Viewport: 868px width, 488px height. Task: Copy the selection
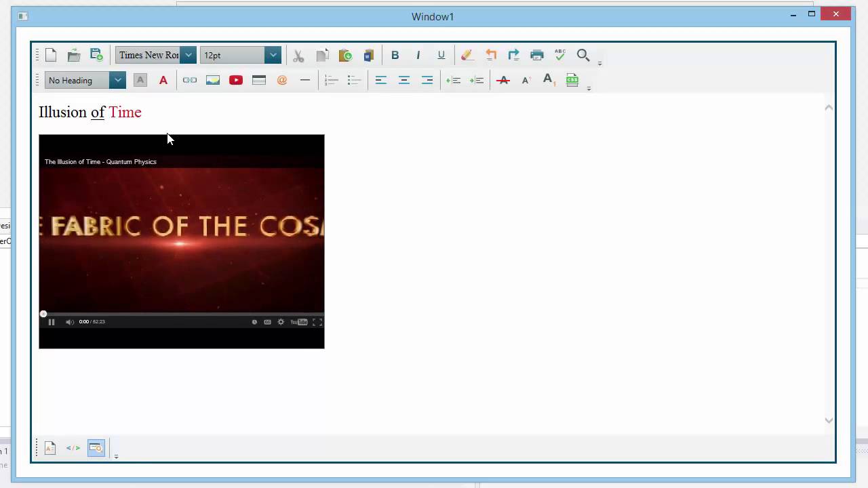click(x=322, y=56)
